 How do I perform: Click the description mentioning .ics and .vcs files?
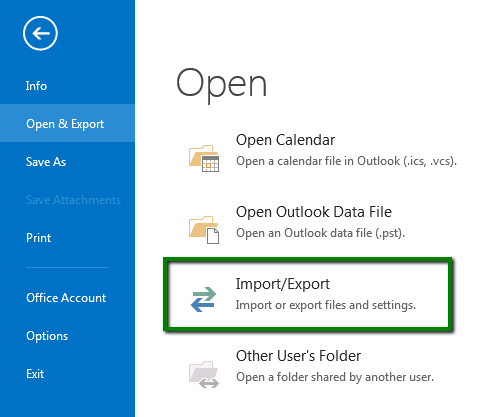pos(346,161)
